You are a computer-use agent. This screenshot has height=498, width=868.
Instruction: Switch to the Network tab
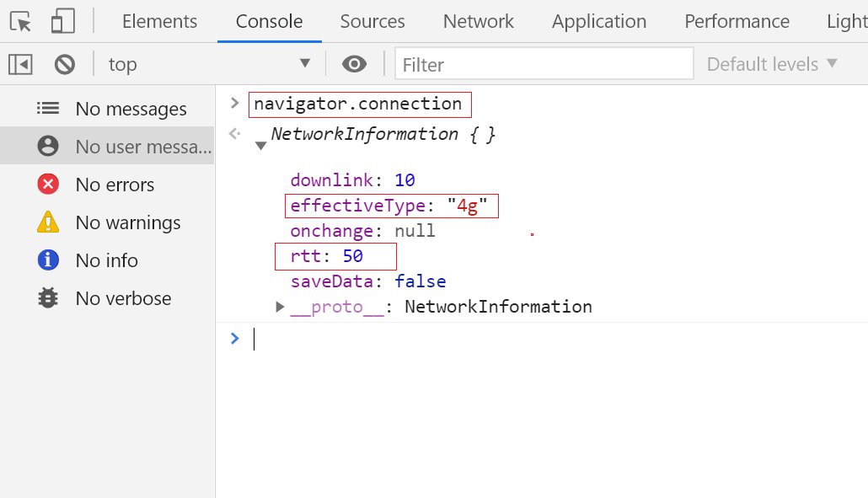478,21
